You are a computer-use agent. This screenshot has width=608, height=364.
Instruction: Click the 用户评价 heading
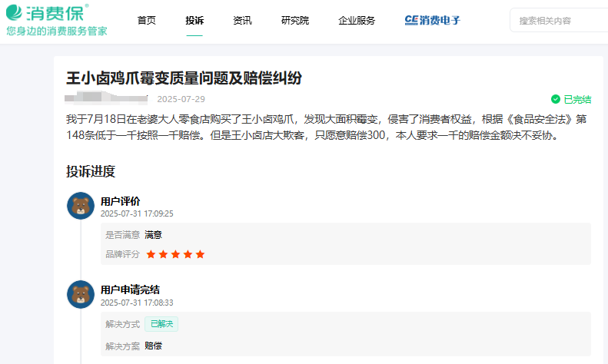pos(120,201)
